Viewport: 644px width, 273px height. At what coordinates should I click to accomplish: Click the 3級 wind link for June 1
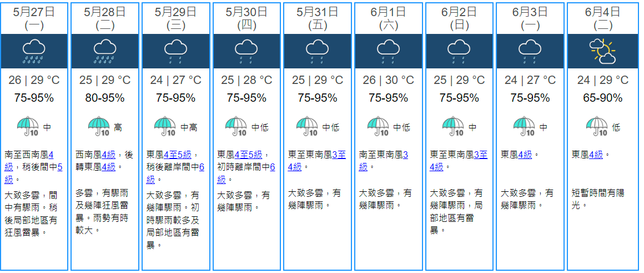pos(405,155)
